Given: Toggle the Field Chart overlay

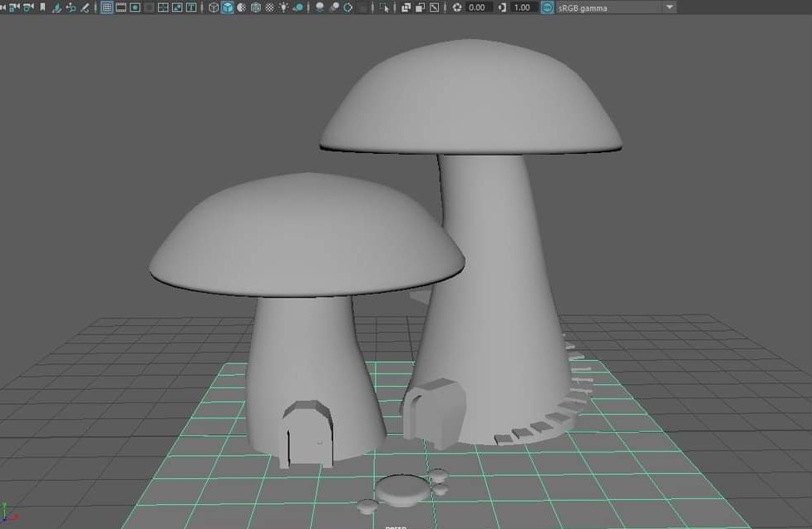Looking at the screenshot, I should click(163, 7).
